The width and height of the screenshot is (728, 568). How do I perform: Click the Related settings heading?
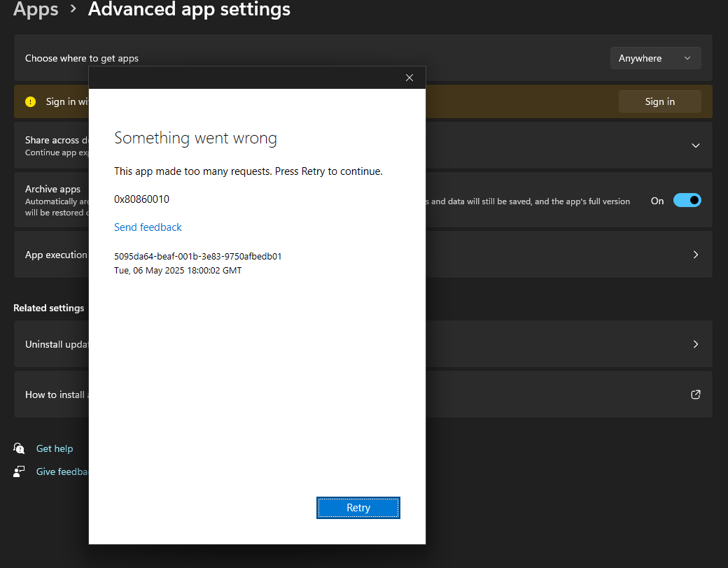pos(49,308)
